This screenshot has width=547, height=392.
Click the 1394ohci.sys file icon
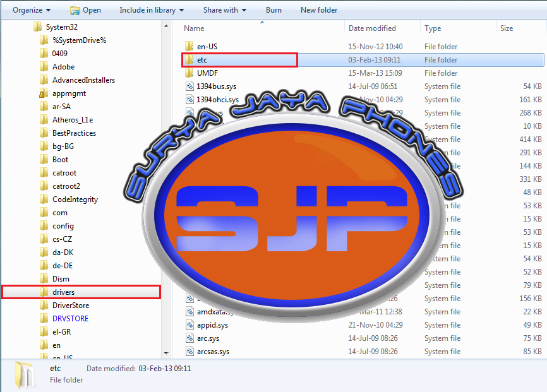(189, 99)
